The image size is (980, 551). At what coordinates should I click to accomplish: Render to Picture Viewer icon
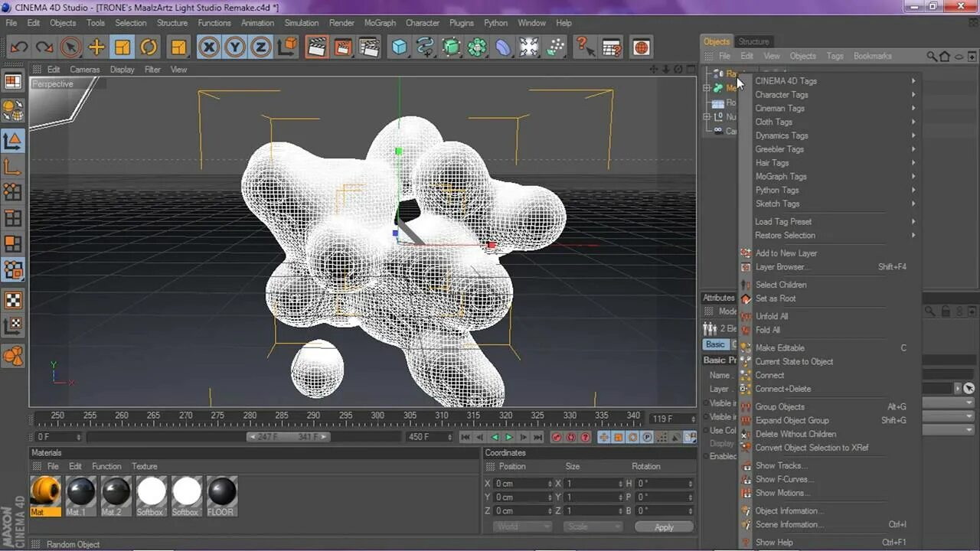click(x=342, y=47)
